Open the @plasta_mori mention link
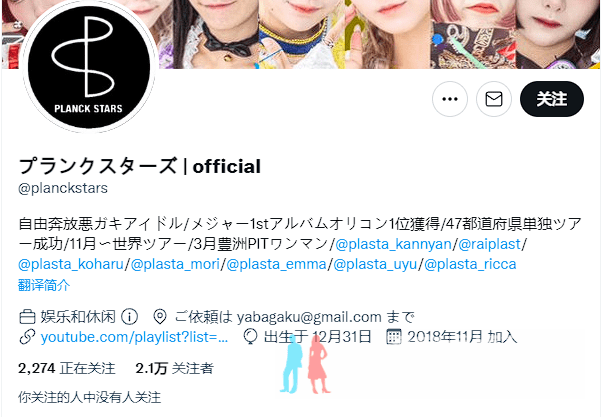The width and height of the screenshot is (603, 417). (175, 264)
